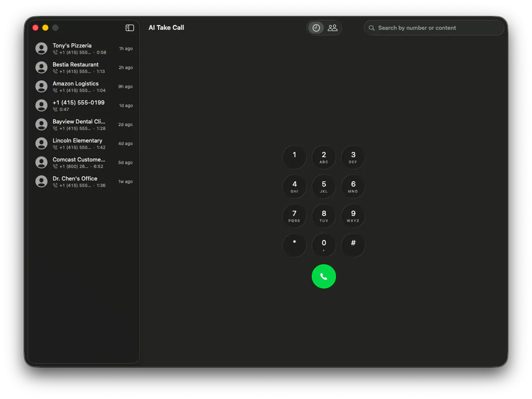
Task: Click the AI Take Call title
Action: tap(166, 28)
